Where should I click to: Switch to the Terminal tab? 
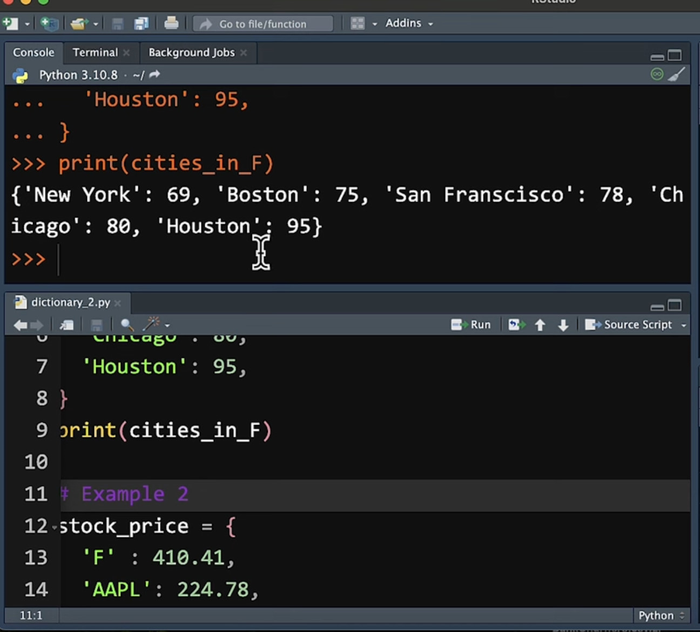95,52
